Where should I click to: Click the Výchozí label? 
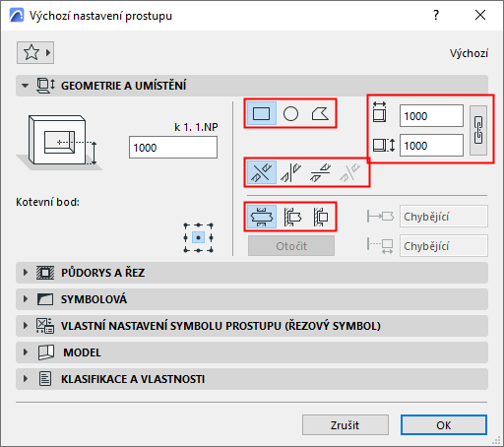469,53
